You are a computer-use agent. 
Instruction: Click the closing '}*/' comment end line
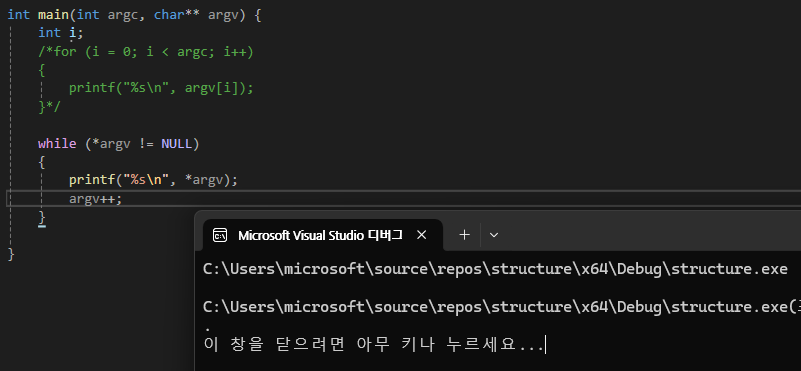pos(50,106)
